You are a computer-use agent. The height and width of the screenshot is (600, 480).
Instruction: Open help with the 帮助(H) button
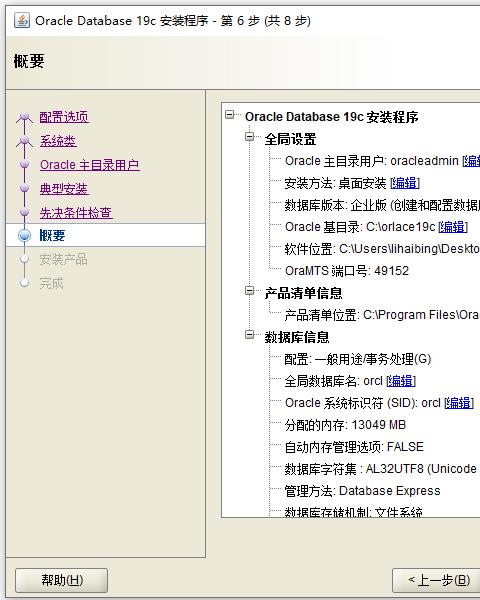61,580
